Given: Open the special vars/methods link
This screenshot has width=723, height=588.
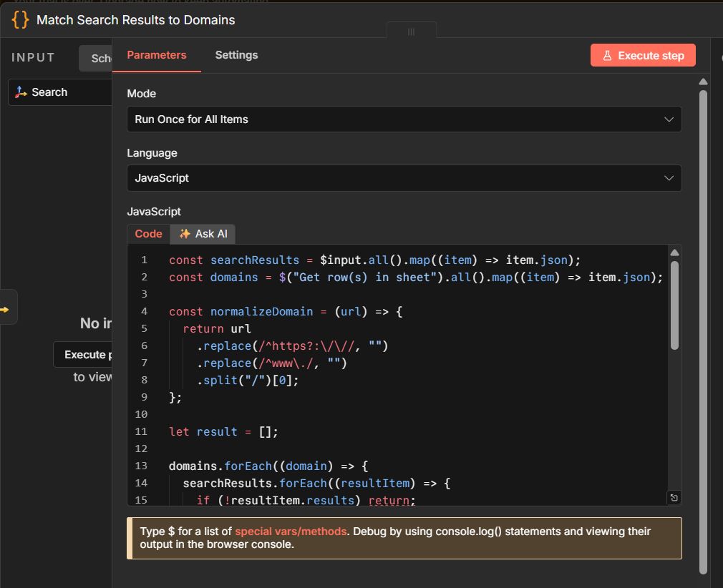Looking at the screenshot, I should 290,531.
